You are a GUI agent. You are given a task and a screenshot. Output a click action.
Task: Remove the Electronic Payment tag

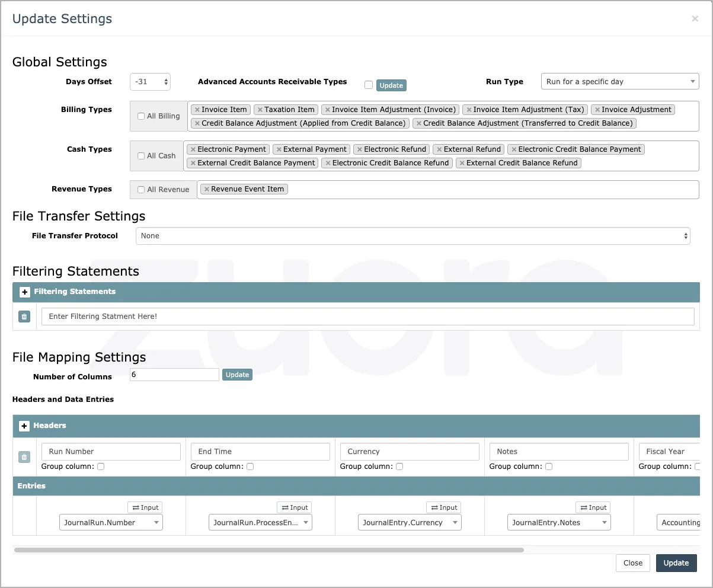click(193, 149)
